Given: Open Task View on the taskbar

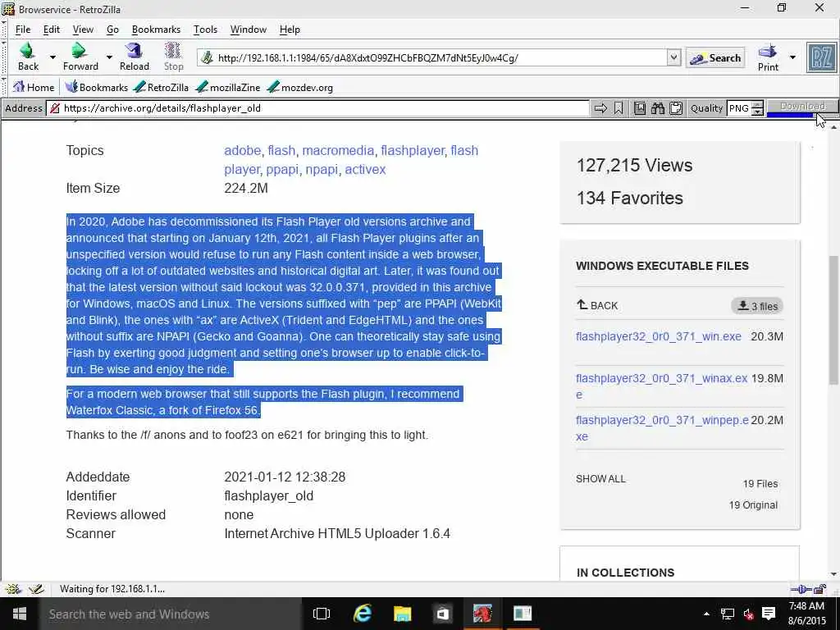Looking at the screenshot, I should coord(322,614).
